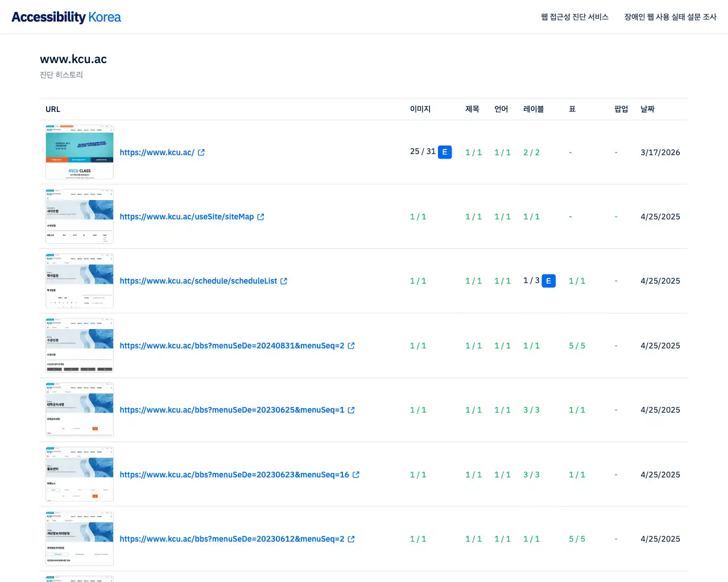Open the bbs menuSeDe=20230623&menuSeq=16 link
728x582 pixels.
click(234, 475)
